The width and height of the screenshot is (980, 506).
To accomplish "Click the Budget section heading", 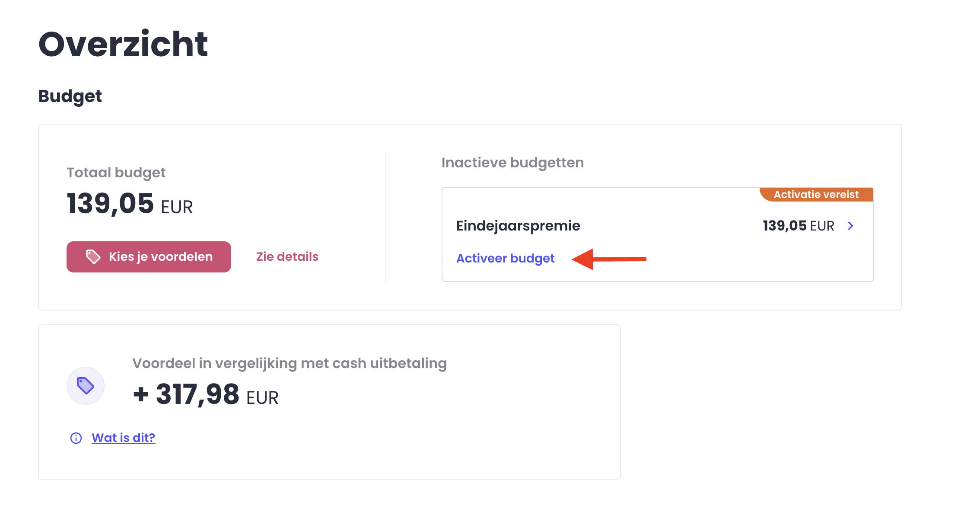I will click(70, 96).
